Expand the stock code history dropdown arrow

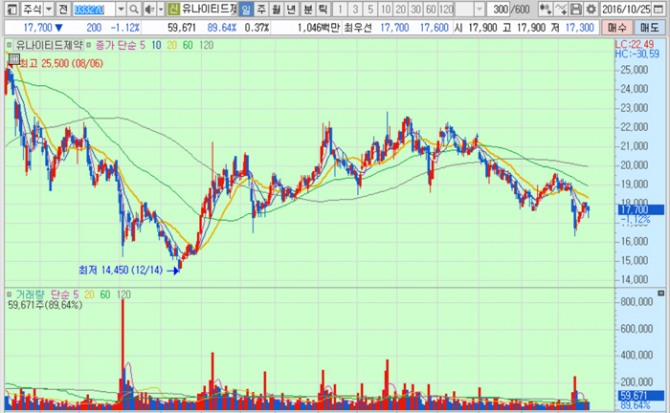coord(121,9)
